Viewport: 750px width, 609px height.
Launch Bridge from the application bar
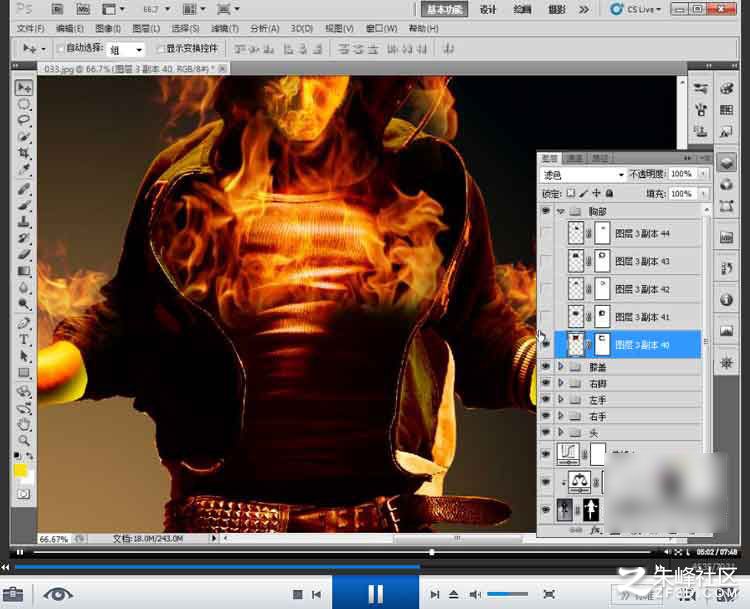pyautogui.click(x=57, y=9)
